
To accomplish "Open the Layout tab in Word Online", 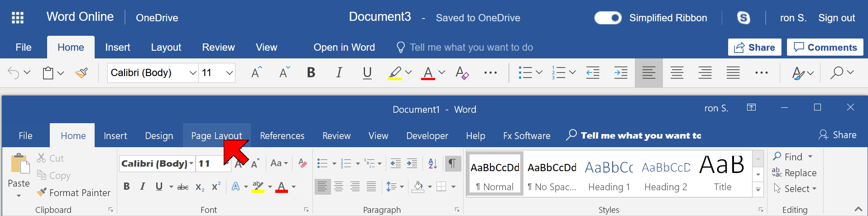I will [166, 47].
